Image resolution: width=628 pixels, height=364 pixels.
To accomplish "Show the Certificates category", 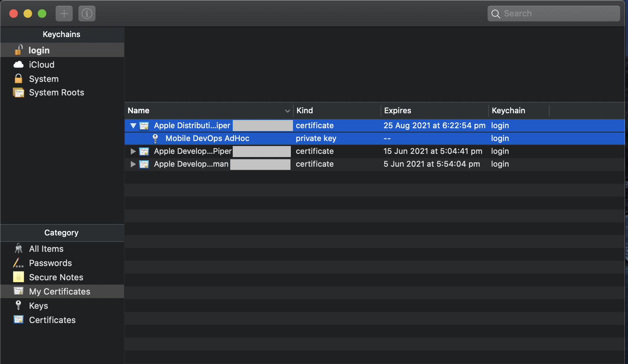I will pyautogui.click(x=62, y=320).
